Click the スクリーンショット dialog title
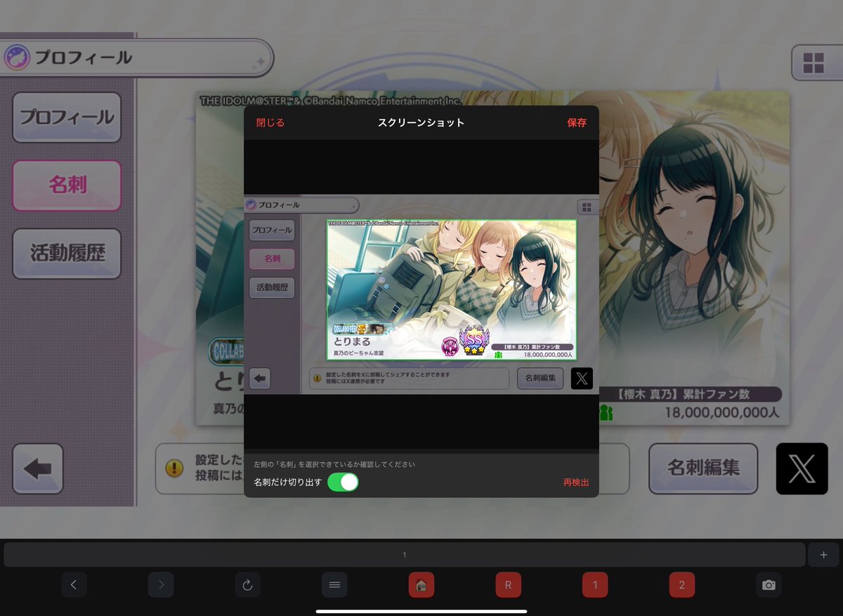This screenshot has height=616, width=843. (421, 123)
